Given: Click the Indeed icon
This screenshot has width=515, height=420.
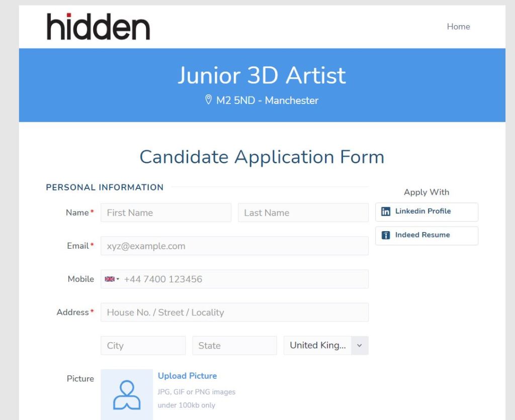Looking at the screenshot, I should (x=386, y=235).
